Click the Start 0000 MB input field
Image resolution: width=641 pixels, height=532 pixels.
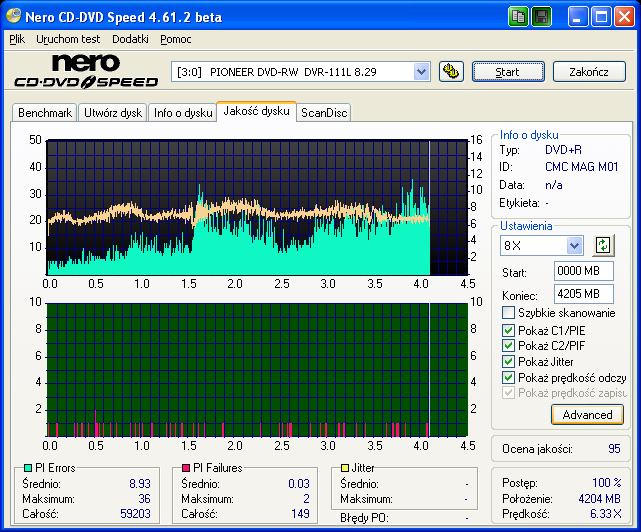(x=584, y=271)
